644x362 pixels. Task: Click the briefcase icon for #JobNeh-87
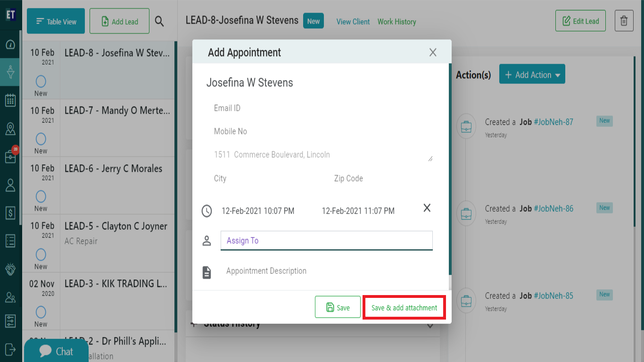tap(466, 127)
